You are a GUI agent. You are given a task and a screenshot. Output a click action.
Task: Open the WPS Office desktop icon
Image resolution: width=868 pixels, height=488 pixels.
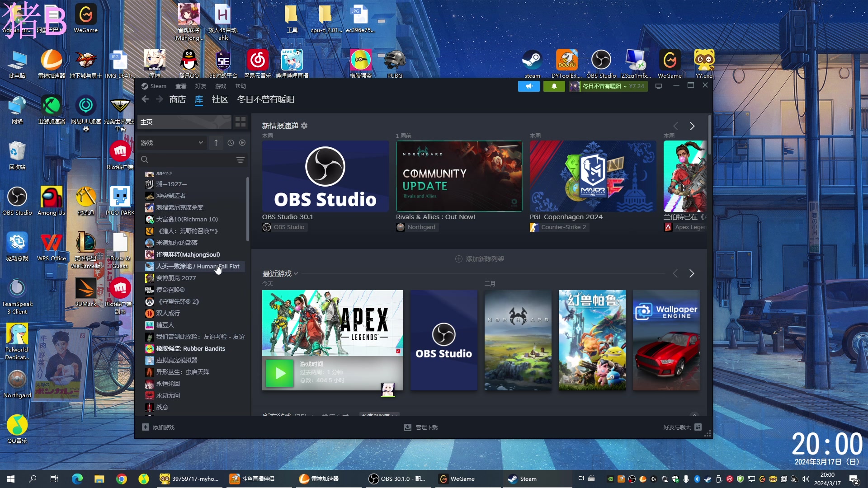[52, 246]
